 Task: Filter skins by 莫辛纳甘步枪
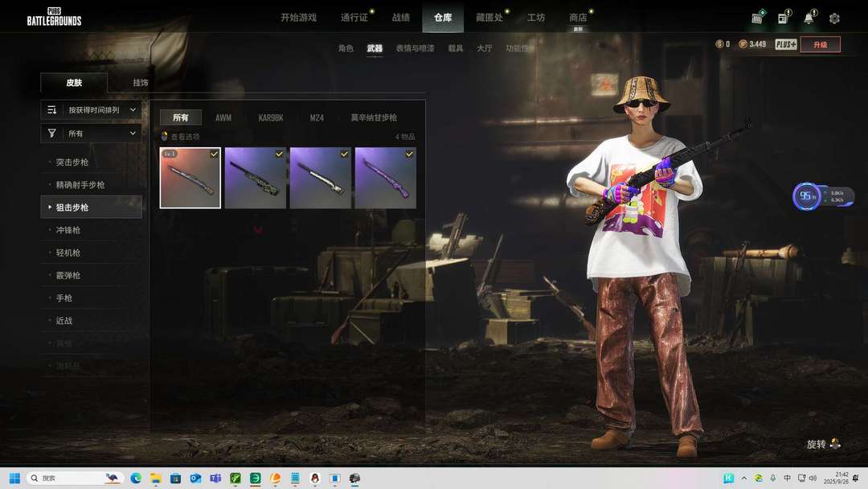coord(374,117)
